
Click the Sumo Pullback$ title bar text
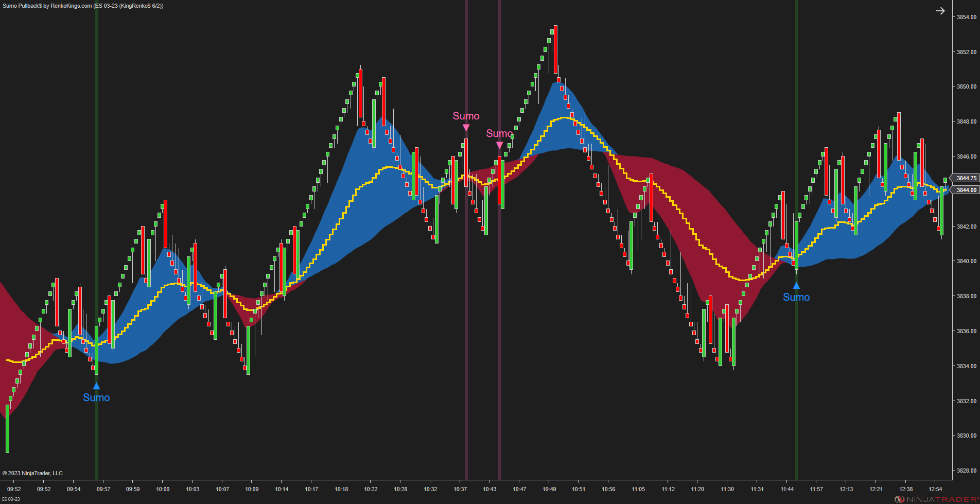point(51,6)
